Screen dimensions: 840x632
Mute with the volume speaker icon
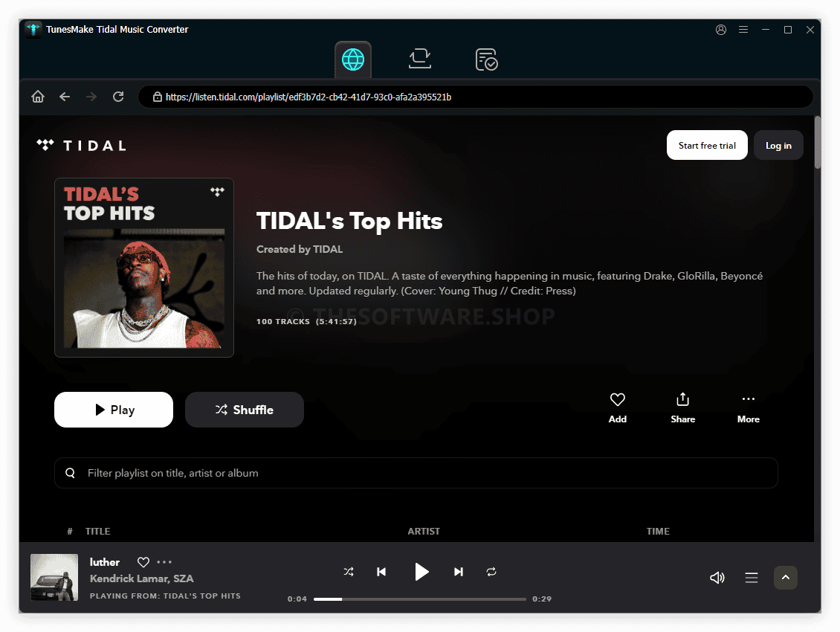click(x=717, y=577)
